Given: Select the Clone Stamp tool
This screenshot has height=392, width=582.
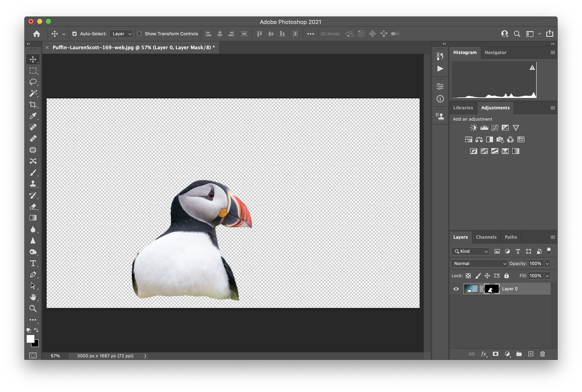Looking at the screenshot, I should (x=33, y=184).
